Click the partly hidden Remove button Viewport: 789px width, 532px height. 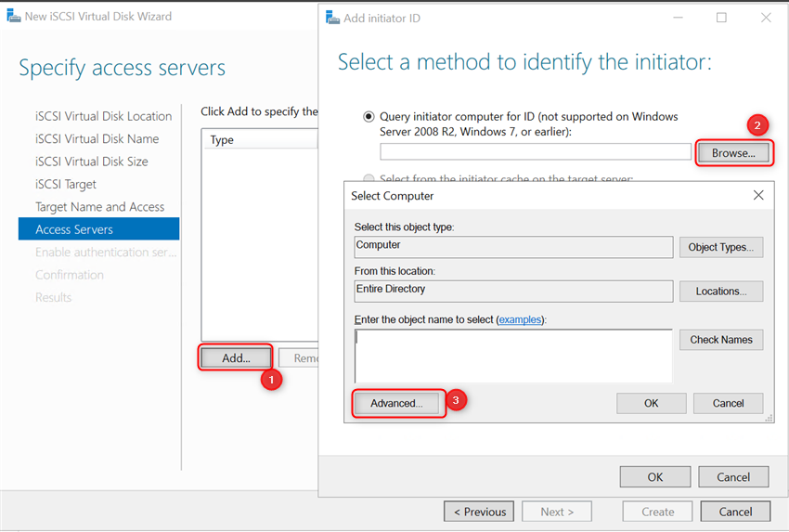(298, 357)
